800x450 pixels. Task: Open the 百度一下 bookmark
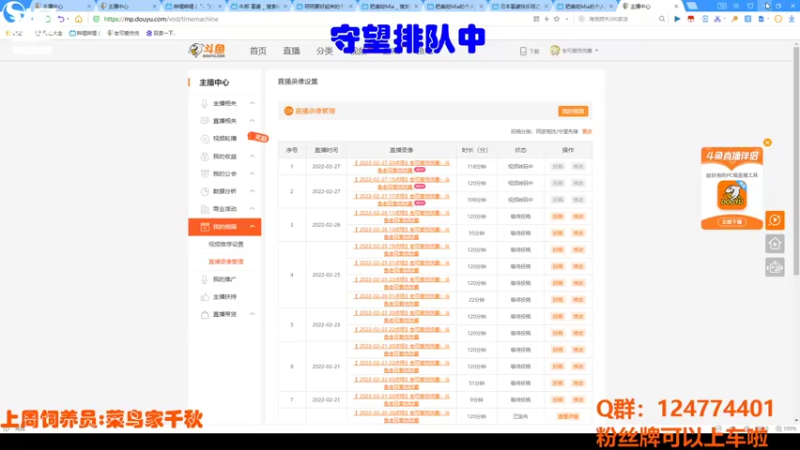[x=161, y=33]
